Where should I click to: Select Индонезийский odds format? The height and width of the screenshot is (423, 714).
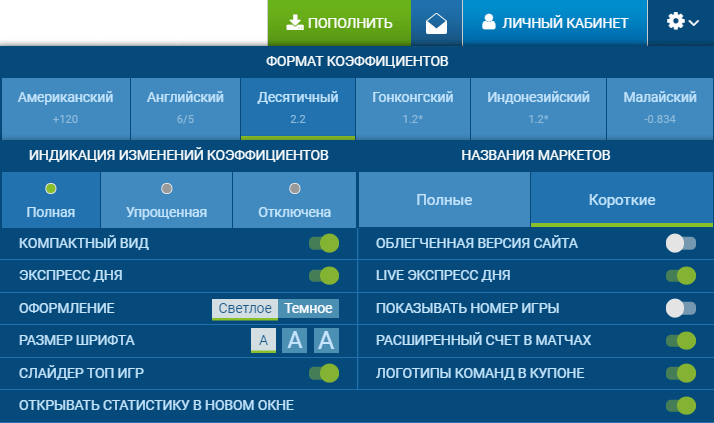click(538, 108)
